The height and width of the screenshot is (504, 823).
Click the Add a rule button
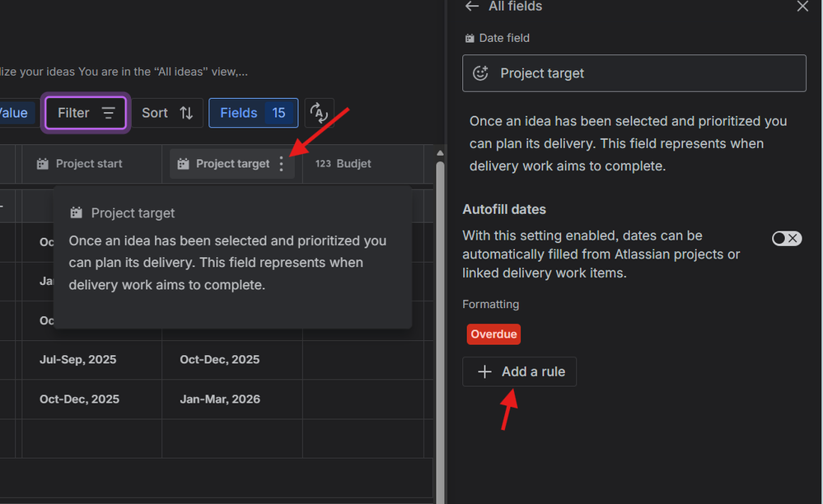pos(519,372)
